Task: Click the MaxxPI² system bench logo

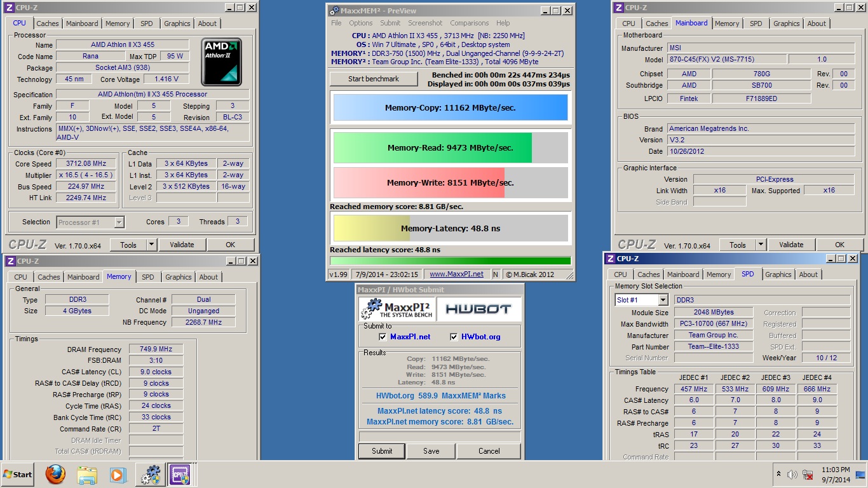Action: coord(396,309)
